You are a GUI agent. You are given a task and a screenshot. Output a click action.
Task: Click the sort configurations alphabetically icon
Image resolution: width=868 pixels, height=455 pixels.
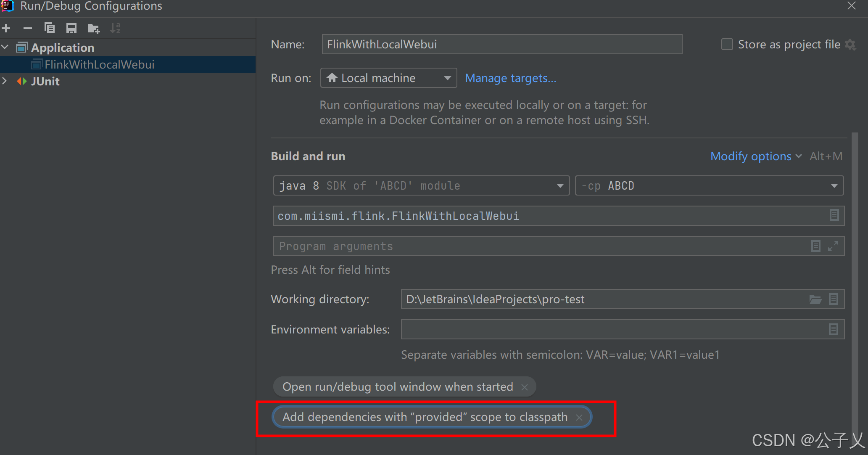pyautogui.click(x=115, y=29)
